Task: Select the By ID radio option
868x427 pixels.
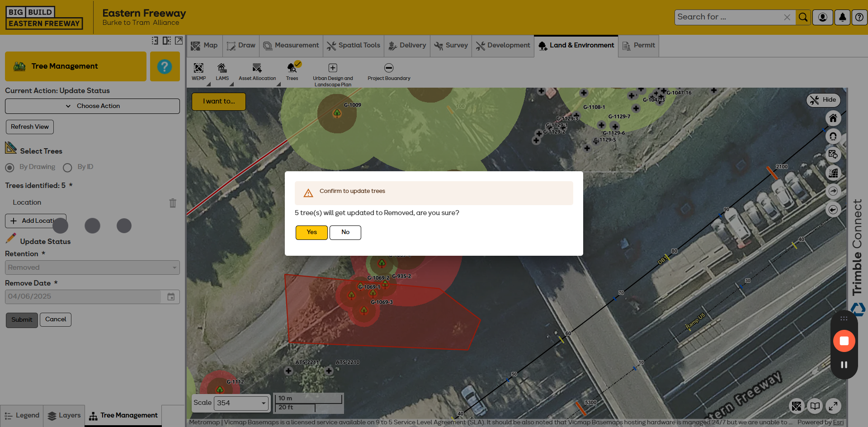Action: click(67, 168)
